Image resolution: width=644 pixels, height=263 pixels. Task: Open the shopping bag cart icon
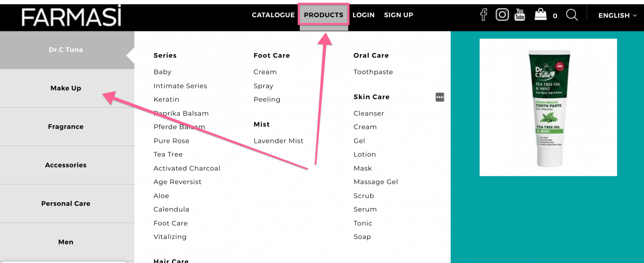point(541,14)
